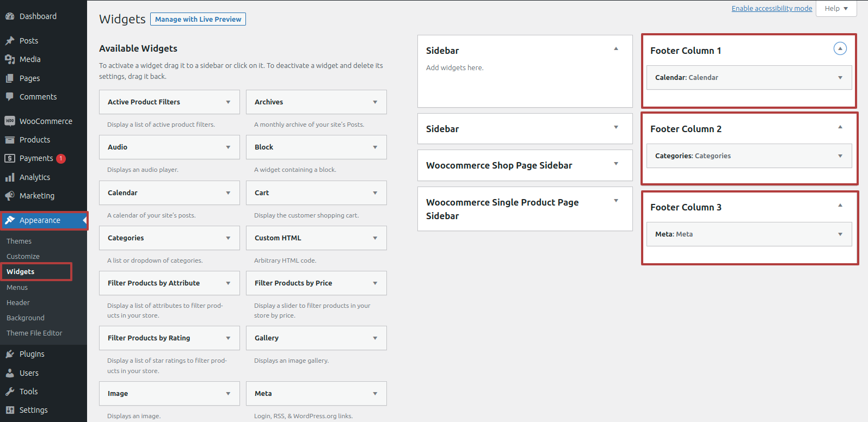
Task: Toggle the Footer Column 3 panel arrow
Action: tap(840, 206)
